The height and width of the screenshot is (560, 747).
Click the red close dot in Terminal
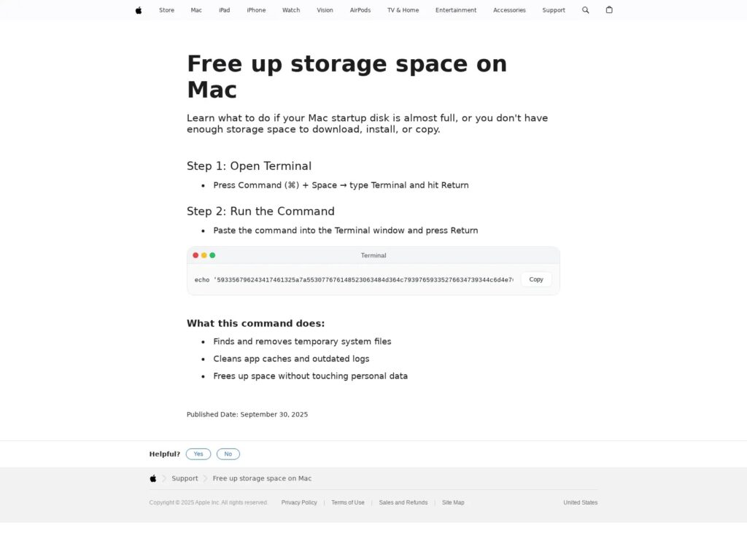coord(196,255)
